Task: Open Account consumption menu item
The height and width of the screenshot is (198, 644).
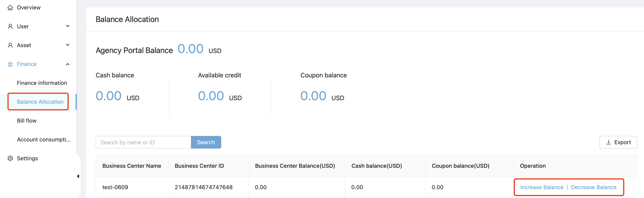Action: (43, 139)
